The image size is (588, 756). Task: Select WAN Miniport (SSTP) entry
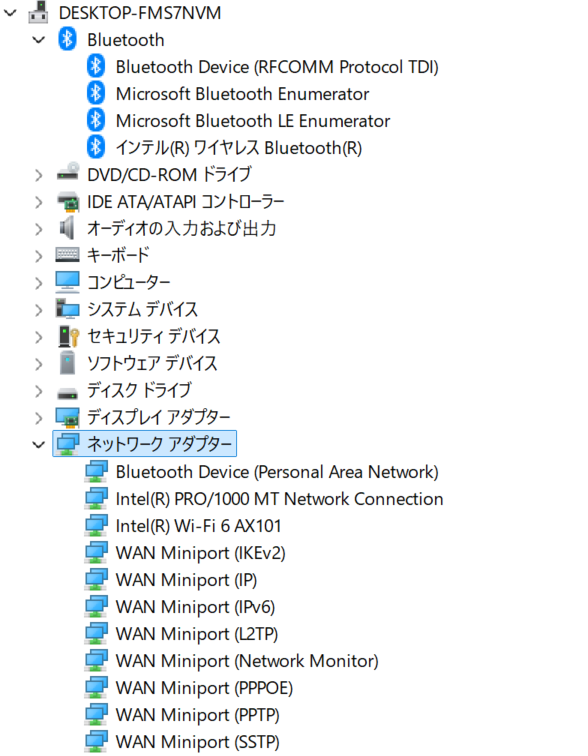[x=198, y=742]
